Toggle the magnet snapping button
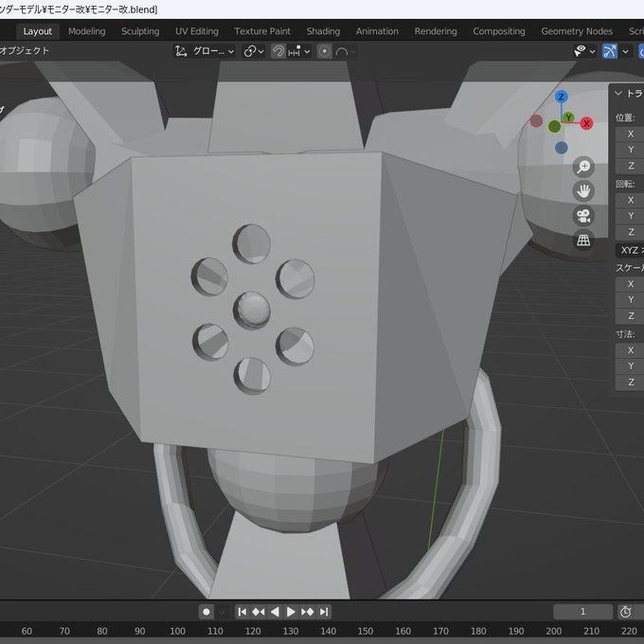 coord(278,51)
